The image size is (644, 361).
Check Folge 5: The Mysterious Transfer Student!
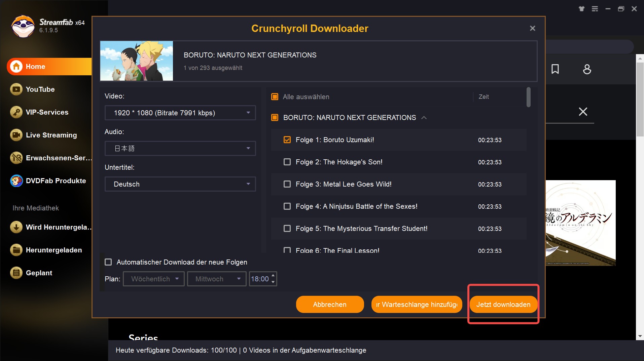click(x=287, y=229)
